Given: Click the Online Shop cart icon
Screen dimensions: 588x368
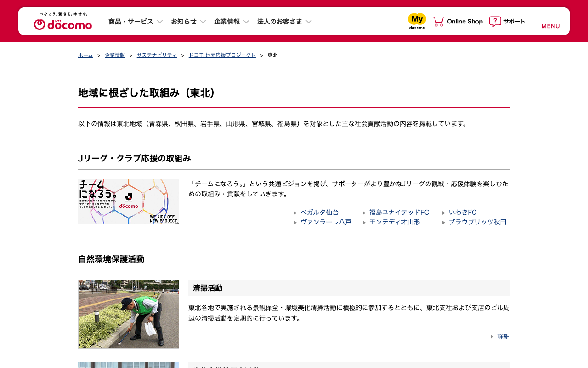Looking at the screenshot, I should [x=438, y=21].
